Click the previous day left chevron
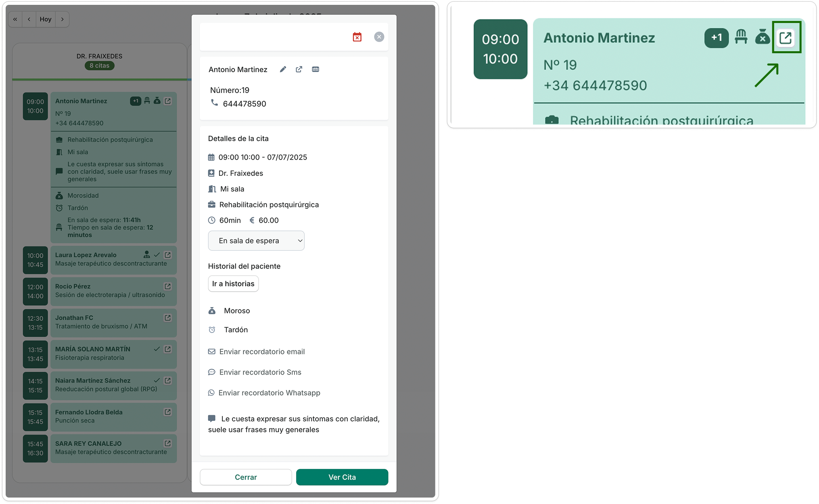 [29, 19]
